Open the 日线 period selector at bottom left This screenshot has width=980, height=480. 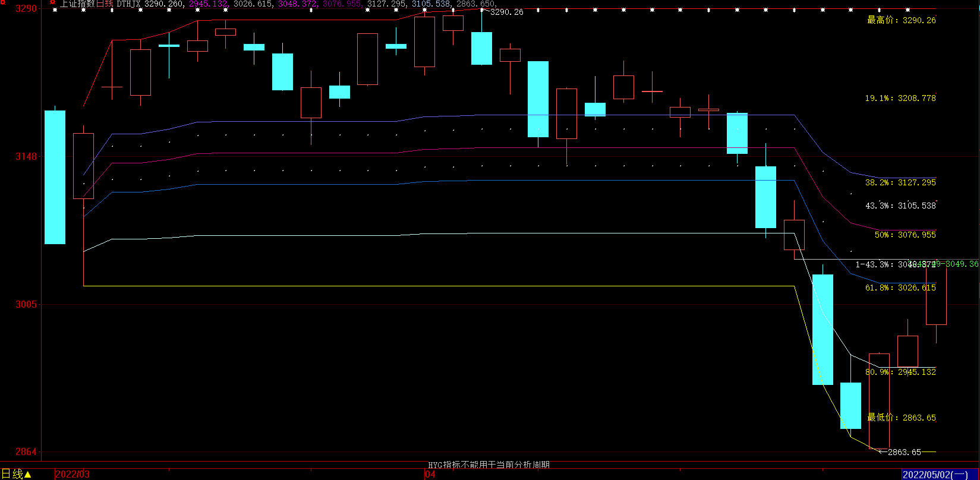coord(17,474)
